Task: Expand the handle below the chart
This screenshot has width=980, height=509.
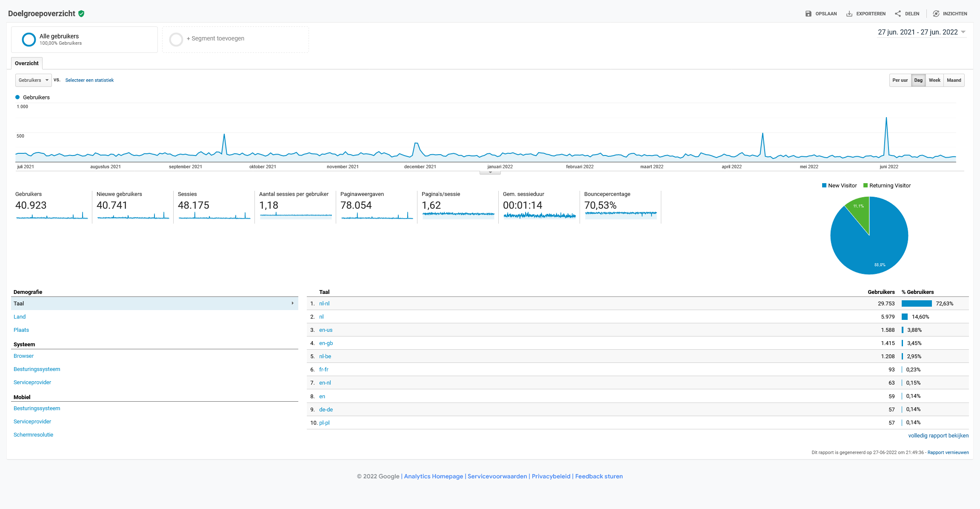Action: 490,173
